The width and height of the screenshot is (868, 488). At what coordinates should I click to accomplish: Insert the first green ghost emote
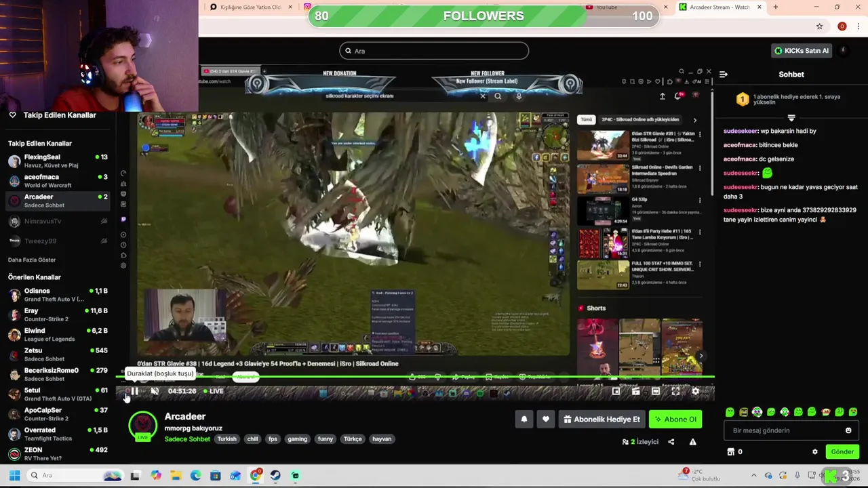(x=730, y=412)
